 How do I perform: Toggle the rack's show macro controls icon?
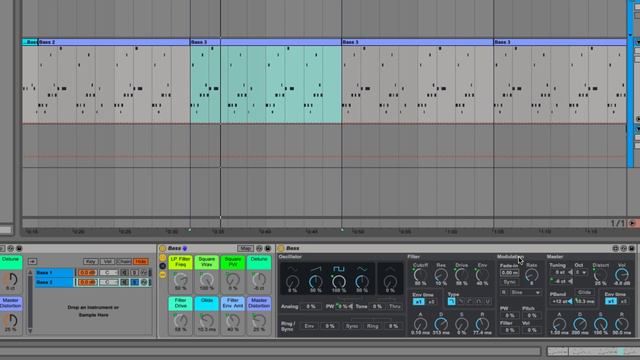162,258
